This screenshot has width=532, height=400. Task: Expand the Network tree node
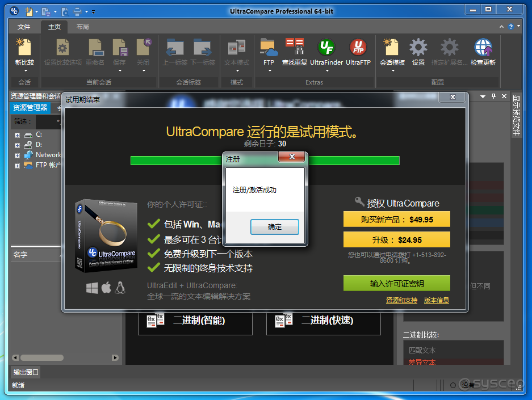(17, 155)
